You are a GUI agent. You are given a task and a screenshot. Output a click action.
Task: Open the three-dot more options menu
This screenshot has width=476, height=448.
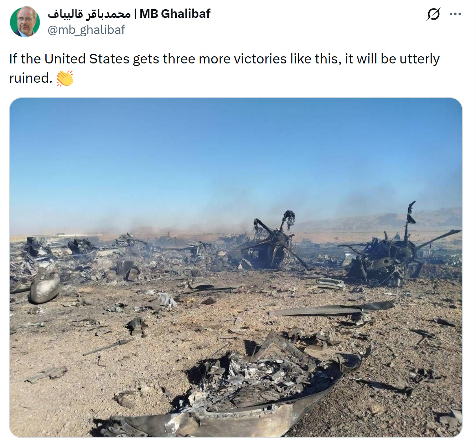455,14
